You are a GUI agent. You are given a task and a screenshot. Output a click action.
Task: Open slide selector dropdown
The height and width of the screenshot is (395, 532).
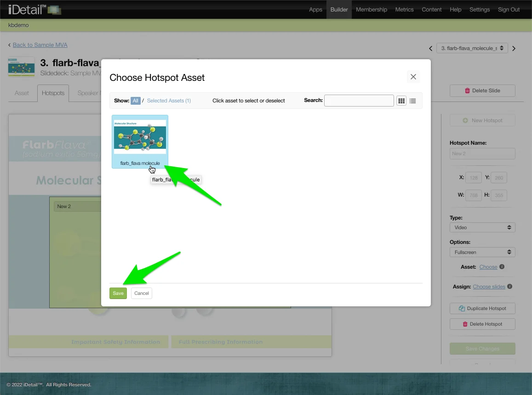coord(472,48)
